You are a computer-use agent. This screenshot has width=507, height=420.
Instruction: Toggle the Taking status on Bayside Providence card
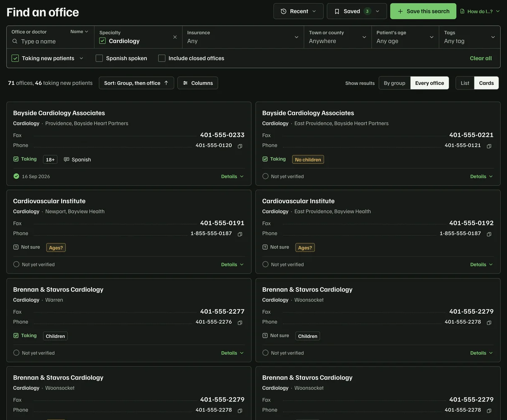pos(25,159)
